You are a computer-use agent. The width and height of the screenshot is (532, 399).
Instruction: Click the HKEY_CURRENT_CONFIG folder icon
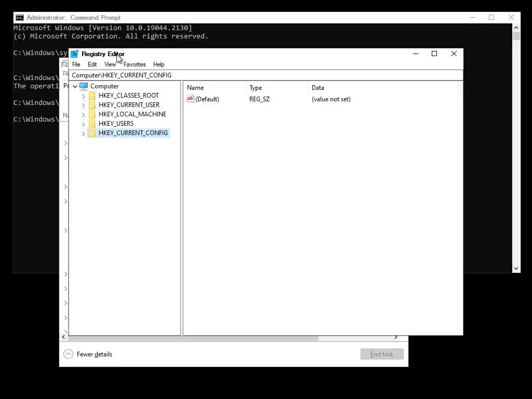(92, 133)
